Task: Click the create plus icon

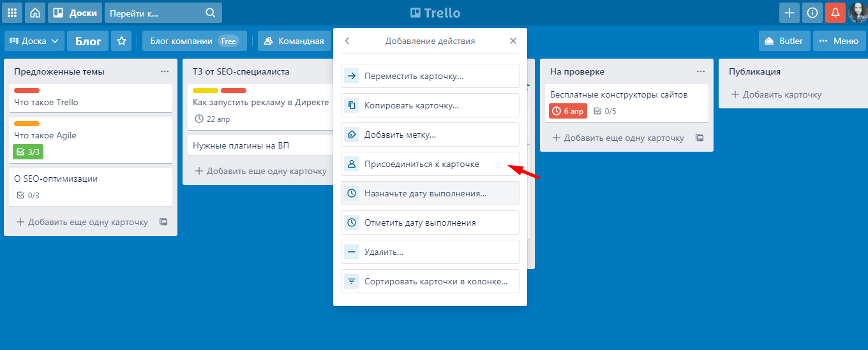Action: 789,13
